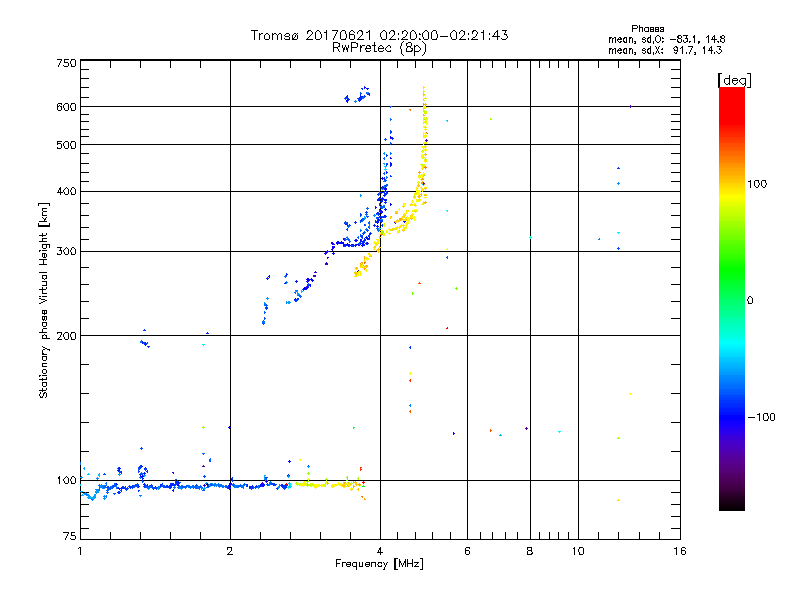Click the 10 tick on frequency axis
Viewport: 800px width, 600px height.
click(x=577, y=552)
